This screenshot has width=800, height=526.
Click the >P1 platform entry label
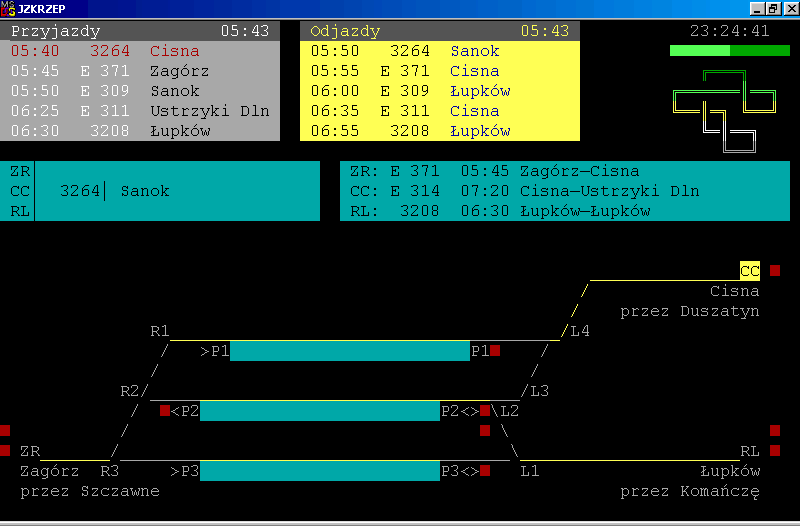(215, 351)
